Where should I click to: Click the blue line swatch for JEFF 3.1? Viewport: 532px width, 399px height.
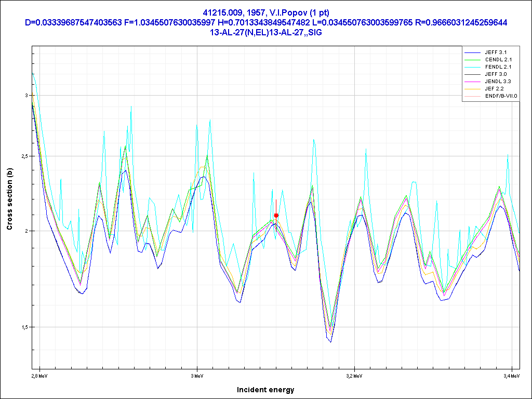[472, 52]
